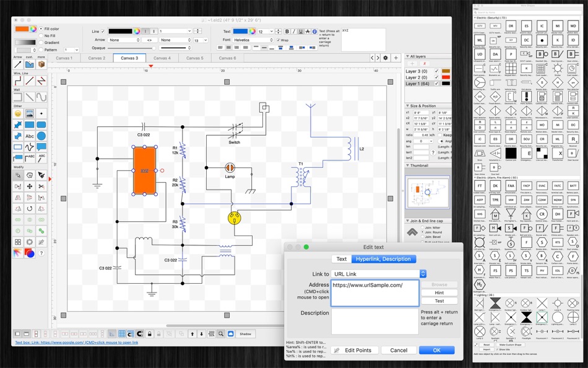Open the more shapes box icon
The image size is (588, 368).
click(41, 64)
